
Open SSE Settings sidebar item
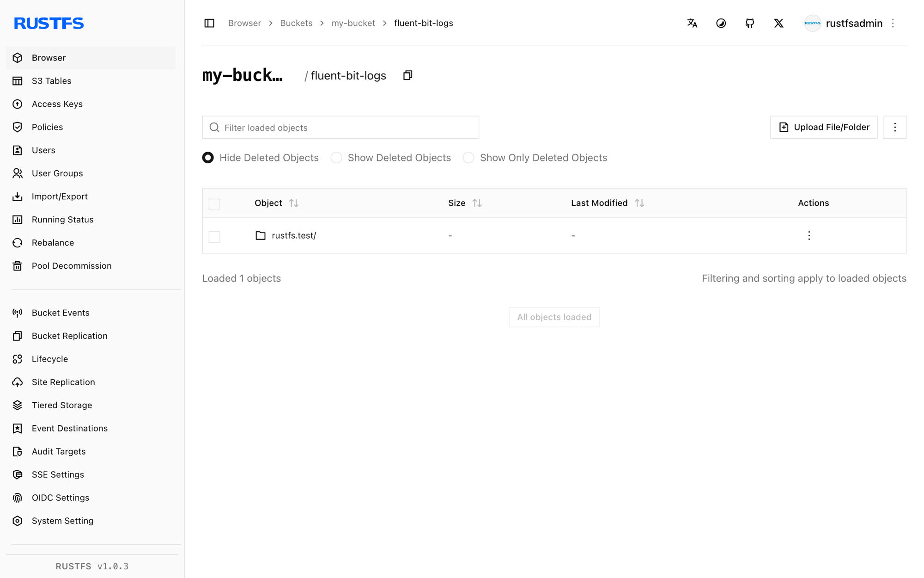tap(91, 474)
